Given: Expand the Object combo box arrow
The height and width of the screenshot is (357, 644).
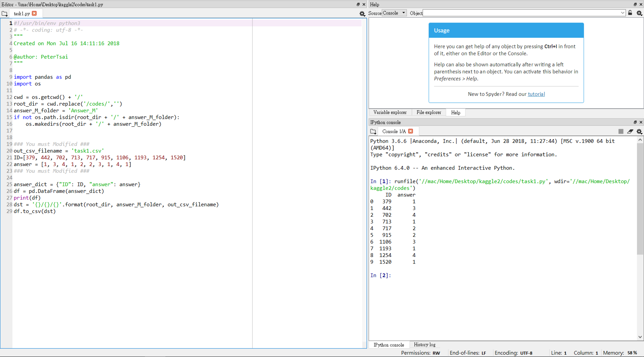Looking at the screenshot, I should pos(622,13).
